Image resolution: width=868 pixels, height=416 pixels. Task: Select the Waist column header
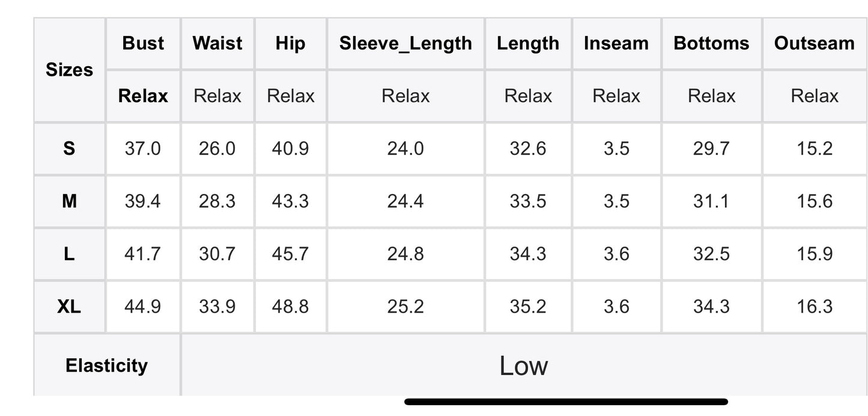coord(217,43)
